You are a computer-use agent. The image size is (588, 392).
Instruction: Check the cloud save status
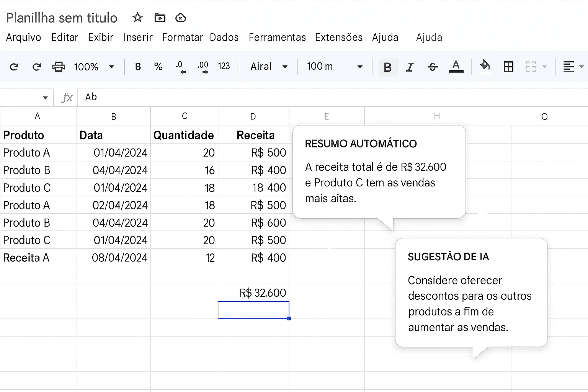tap(180, 18)
